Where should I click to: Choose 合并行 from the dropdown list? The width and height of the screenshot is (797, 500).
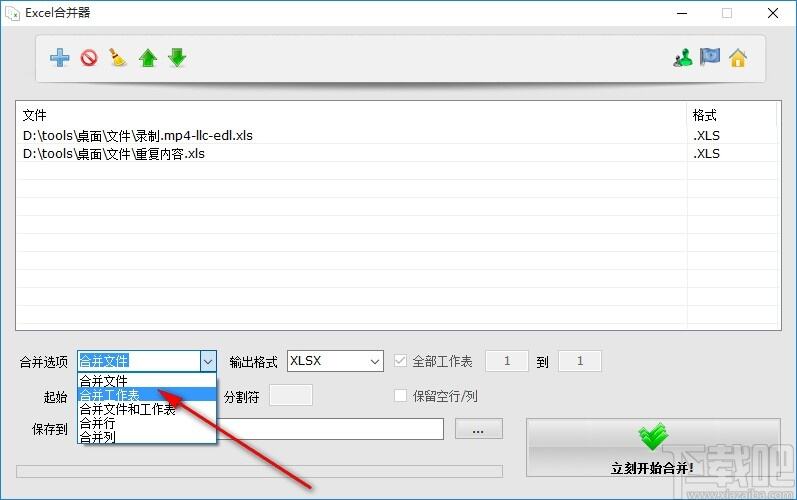click(147, 423)
